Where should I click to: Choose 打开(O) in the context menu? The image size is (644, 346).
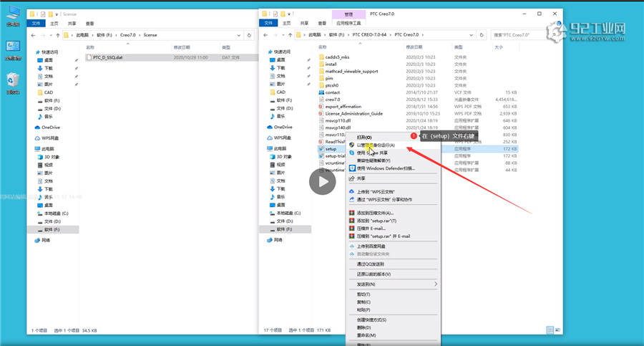pos(364,138)
